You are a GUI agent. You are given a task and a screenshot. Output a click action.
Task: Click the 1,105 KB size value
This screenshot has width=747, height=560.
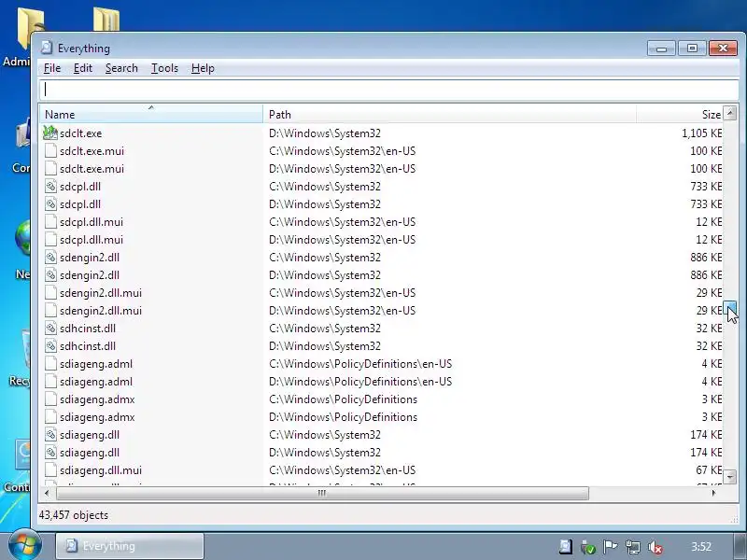(x=702, y=133)
